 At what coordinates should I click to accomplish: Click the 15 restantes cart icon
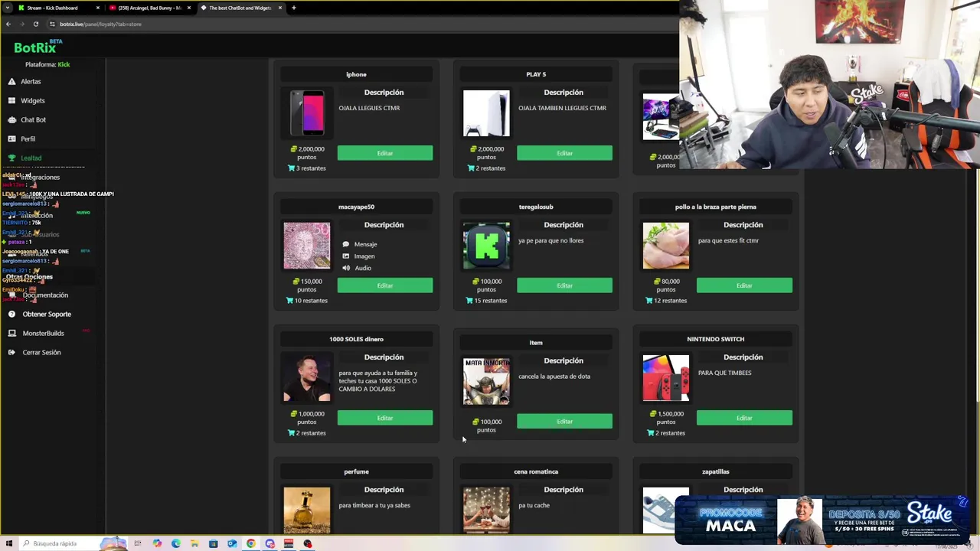coord(469,301)
